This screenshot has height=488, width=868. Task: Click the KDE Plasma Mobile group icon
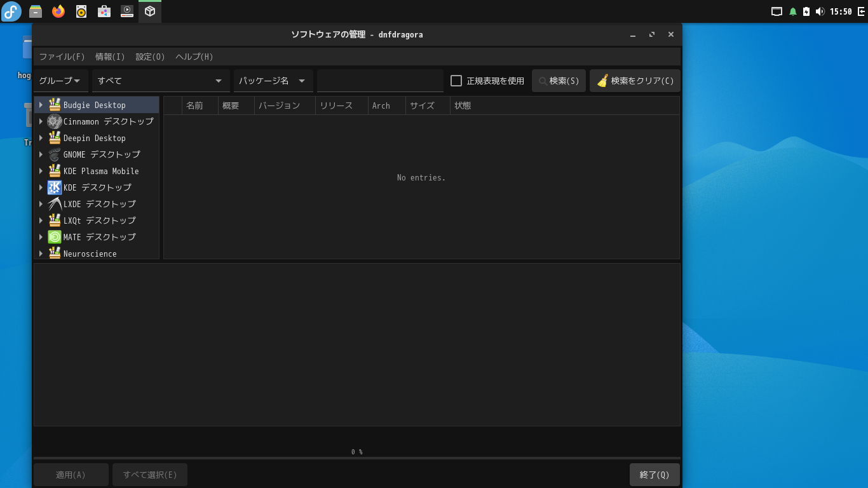[x=55, y=171]
